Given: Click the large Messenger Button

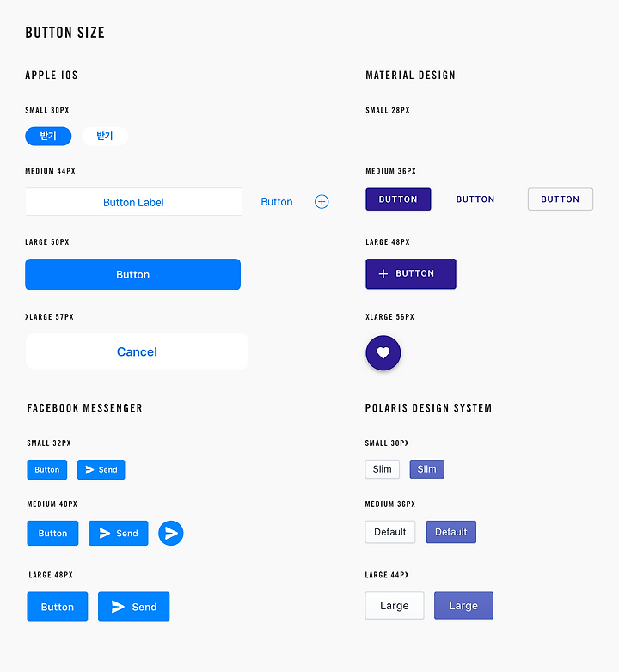Looking at the screenshot, I should (58, 607).
